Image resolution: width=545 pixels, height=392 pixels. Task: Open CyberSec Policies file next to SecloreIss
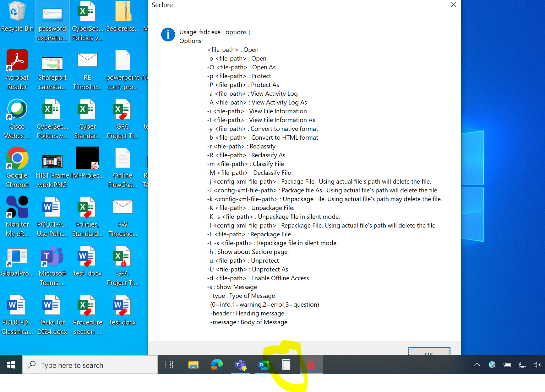[88, 21]
